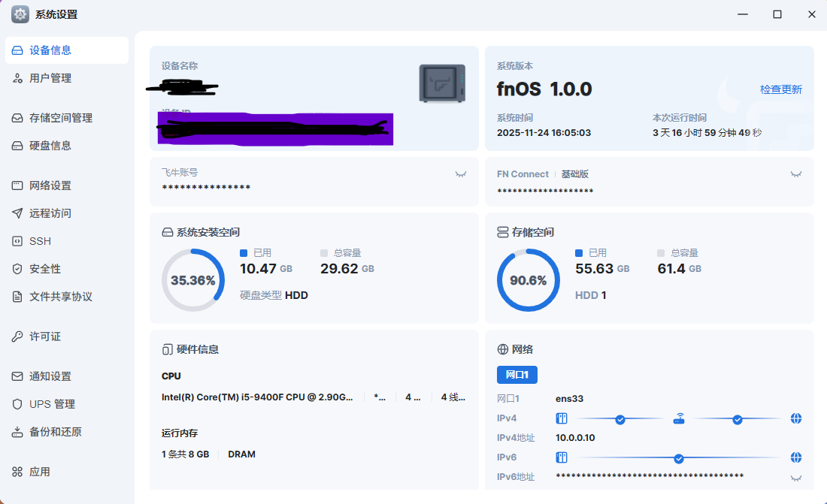The image size is (827, 504).
Task: Click the IPv6 row network port icon
Action: click(x=562, y=457)
